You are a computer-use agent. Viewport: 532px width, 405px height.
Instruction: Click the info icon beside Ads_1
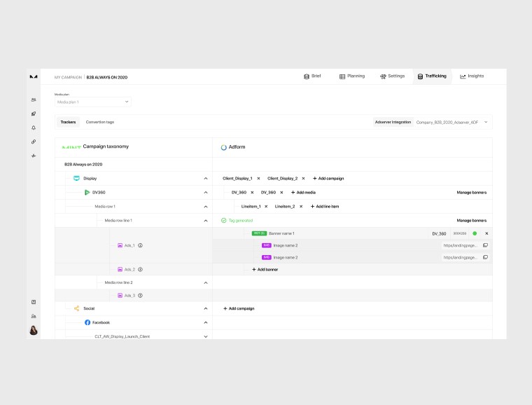point(140,245)
